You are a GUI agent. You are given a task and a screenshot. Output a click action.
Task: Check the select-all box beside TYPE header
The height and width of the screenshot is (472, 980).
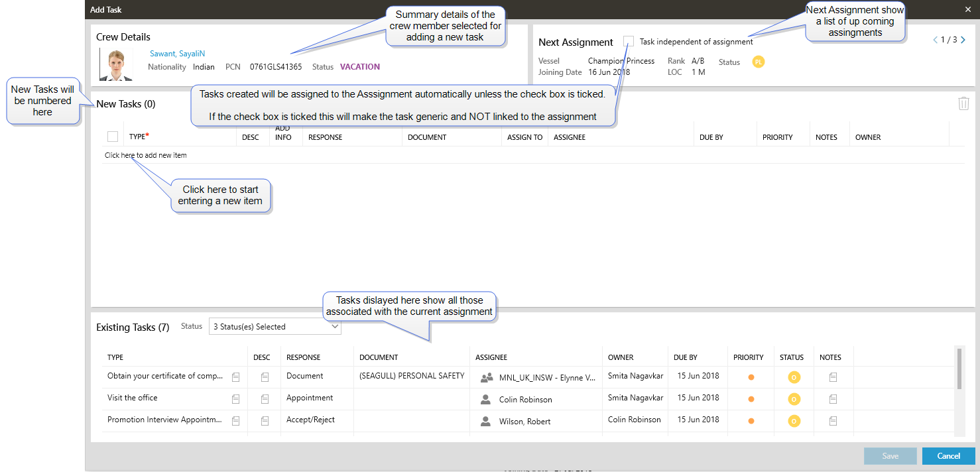pyautogui.click(x=113, y=137)
